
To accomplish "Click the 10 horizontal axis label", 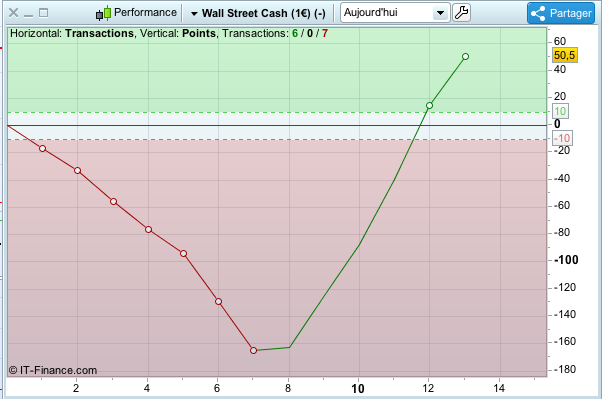I will tap(358, 389).
